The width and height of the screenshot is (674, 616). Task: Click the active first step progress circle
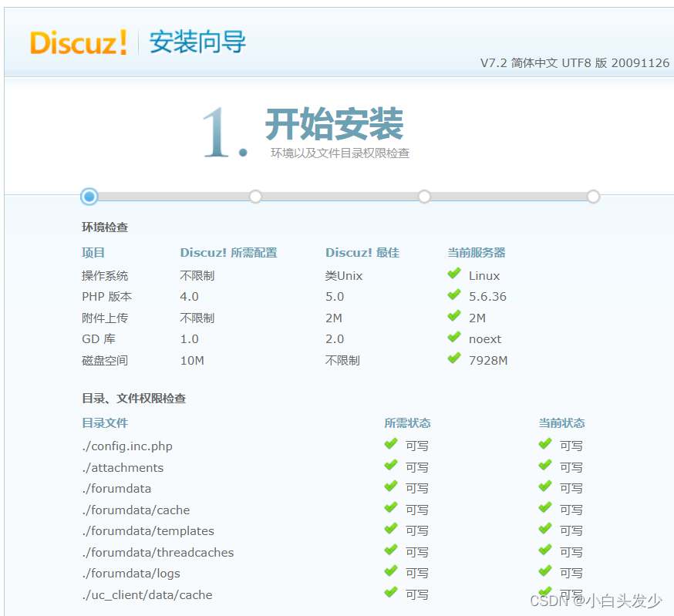pyautogui.click(x=89, y=197)
